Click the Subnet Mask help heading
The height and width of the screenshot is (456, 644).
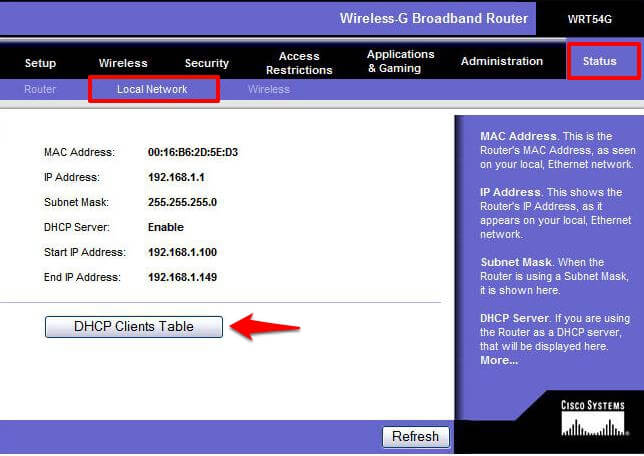coord(516,262)
